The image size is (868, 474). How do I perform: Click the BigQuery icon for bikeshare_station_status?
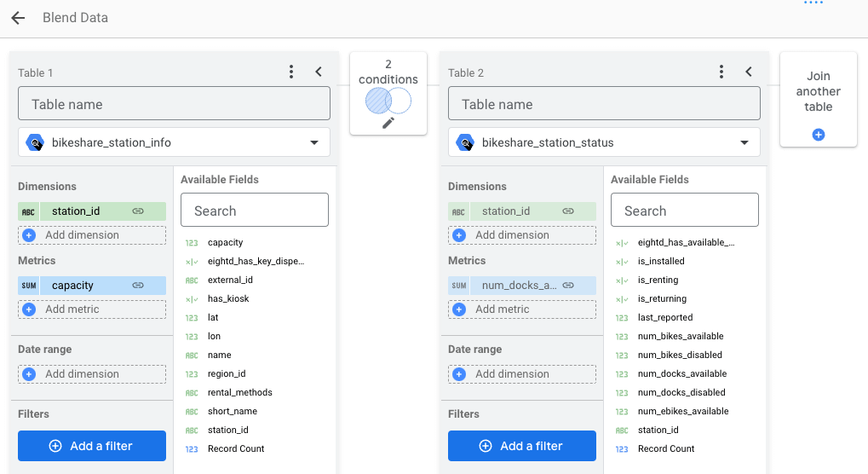click(x=465, y=143)
